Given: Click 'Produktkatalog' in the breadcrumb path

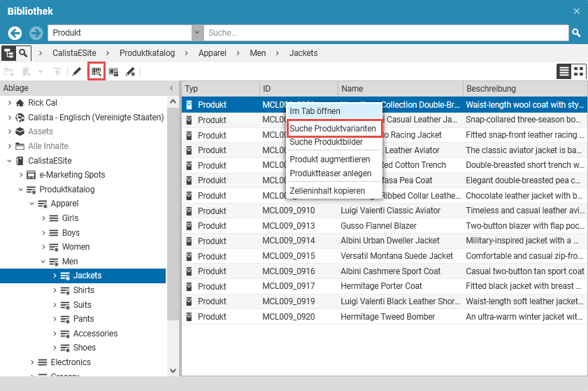Looking at the screenshot, I should [147, 53].
